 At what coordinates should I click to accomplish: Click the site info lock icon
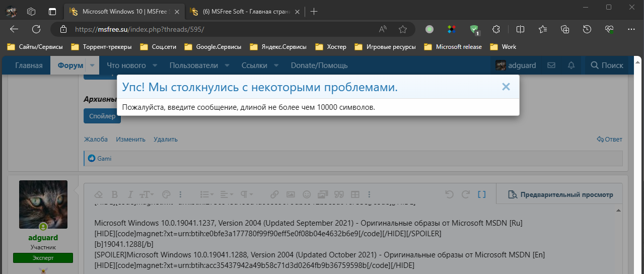[x=62, y=29]
